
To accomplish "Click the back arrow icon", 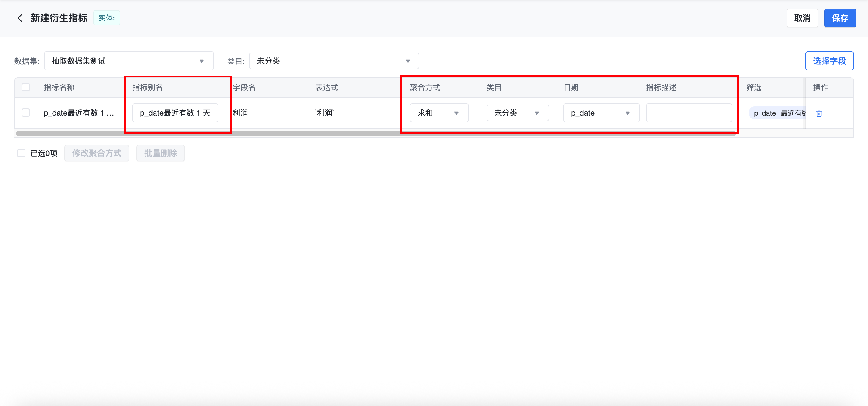I will [x=20, y=18].
